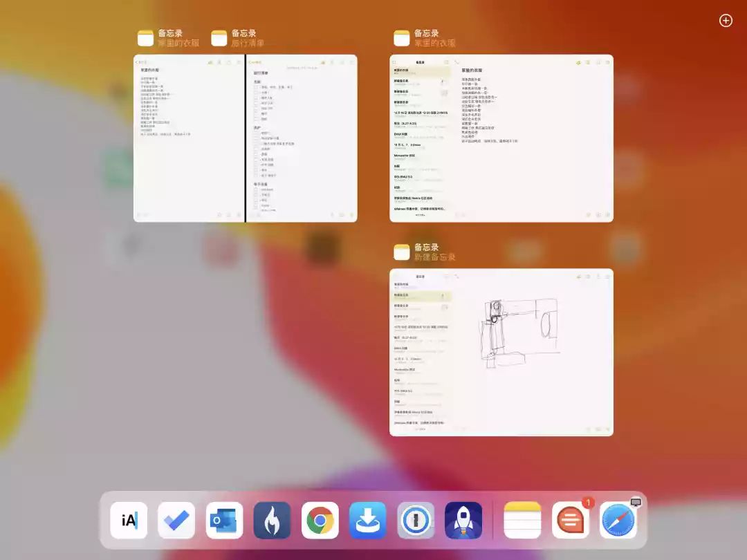Open the full-width 家里的衣服 Notes window thumbnail

(501, 138)
